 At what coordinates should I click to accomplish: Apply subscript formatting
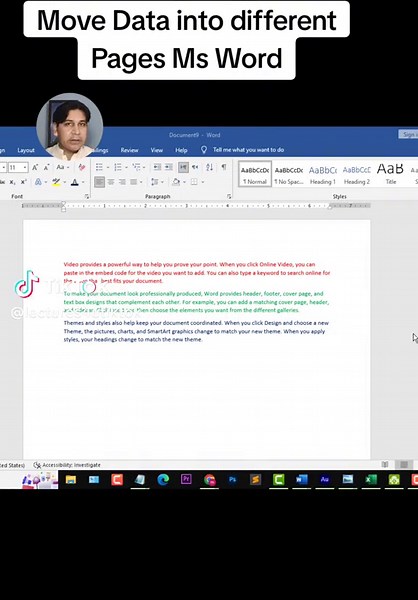click(13, 182)
